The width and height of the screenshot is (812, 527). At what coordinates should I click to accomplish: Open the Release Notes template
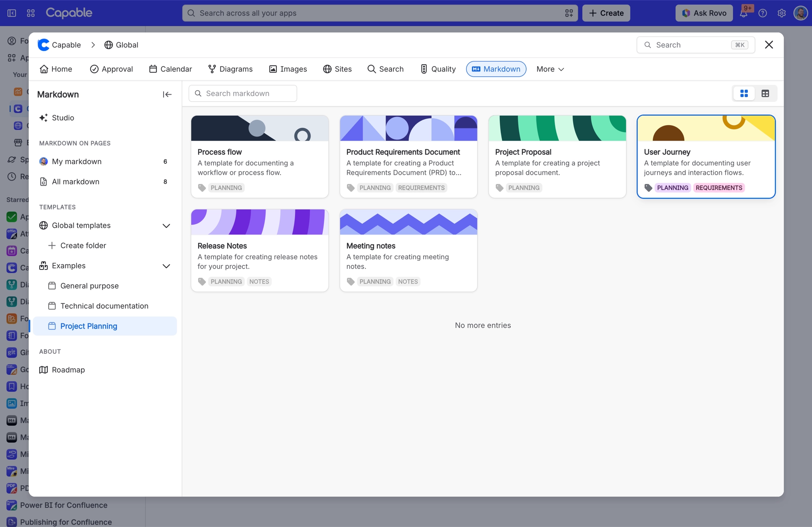click(260, 251)
